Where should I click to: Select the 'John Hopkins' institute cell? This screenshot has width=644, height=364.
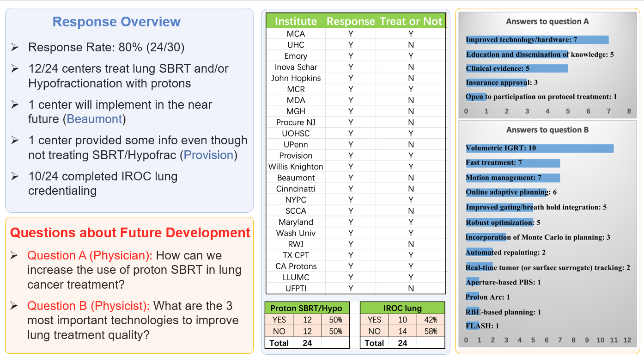point(296,78)
